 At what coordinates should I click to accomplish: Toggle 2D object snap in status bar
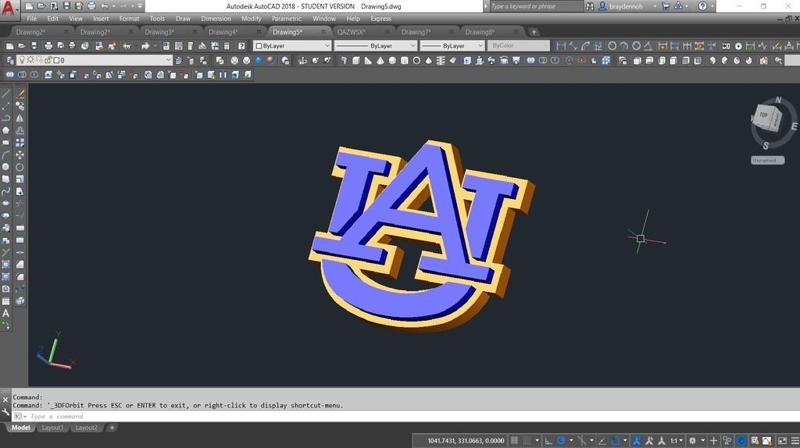(615, 440)
